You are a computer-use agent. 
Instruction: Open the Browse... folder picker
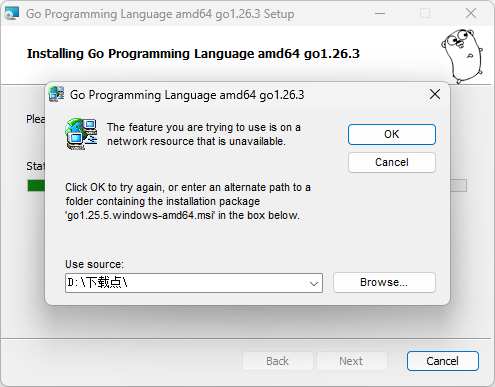pyautogui.click(x=384, y=283)
